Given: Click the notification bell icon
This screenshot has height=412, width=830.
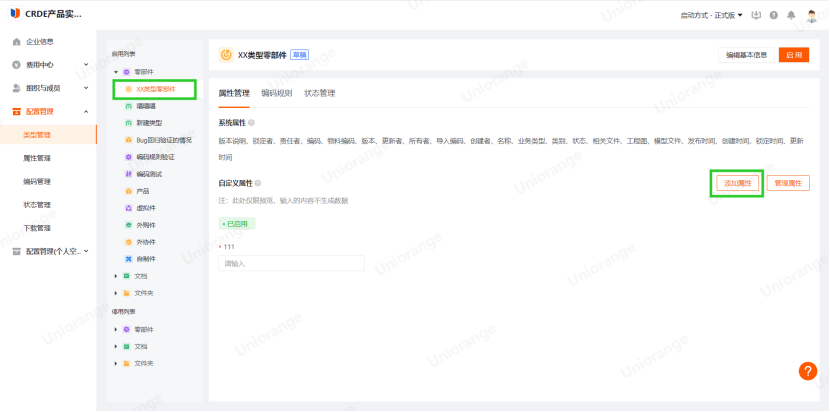Looking at the screenshot, I should [x=792, y=15].
